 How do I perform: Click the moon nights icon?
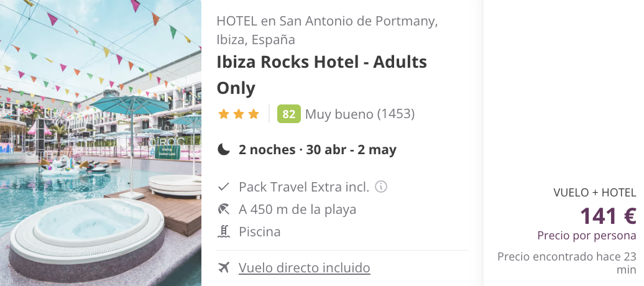(x=224, y=149)
